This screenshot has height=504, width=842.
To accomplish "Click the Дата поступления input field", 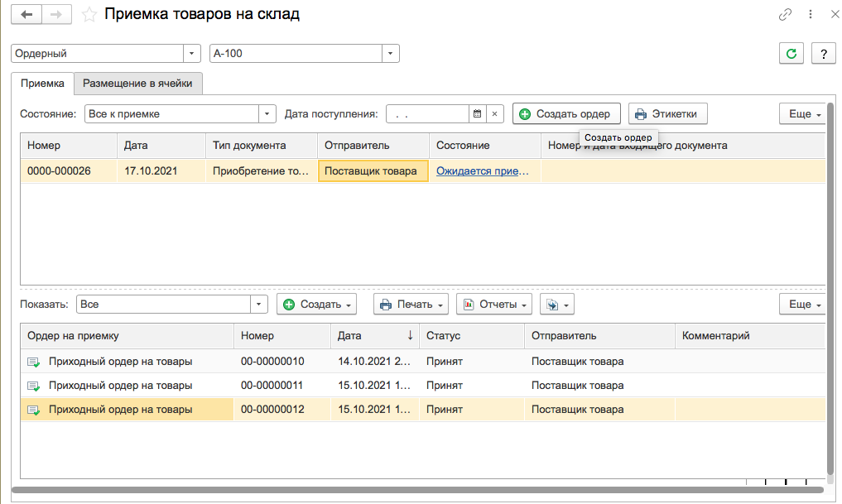I will click(427, 113).
